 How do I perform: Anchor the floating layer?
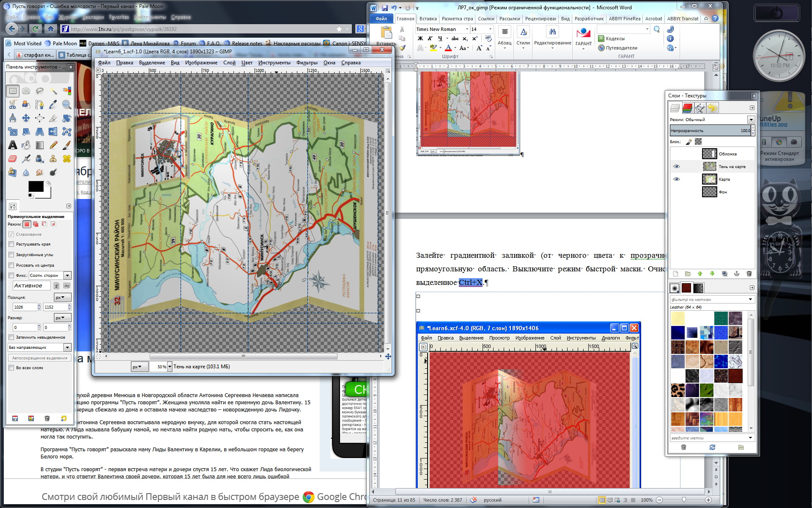(737, 274)
